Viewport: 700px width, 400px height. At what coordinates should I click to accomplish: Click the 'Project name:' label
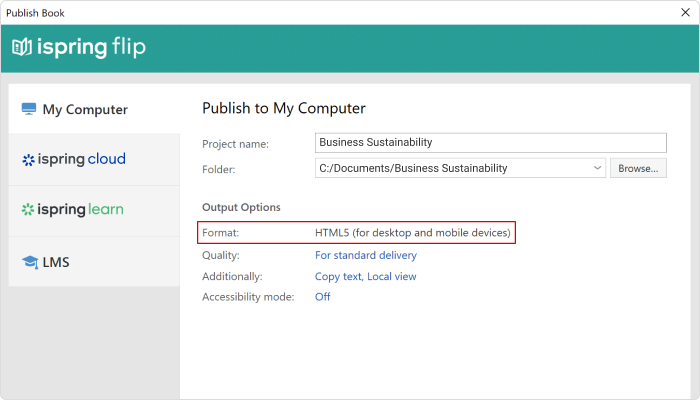pos(235,144)
